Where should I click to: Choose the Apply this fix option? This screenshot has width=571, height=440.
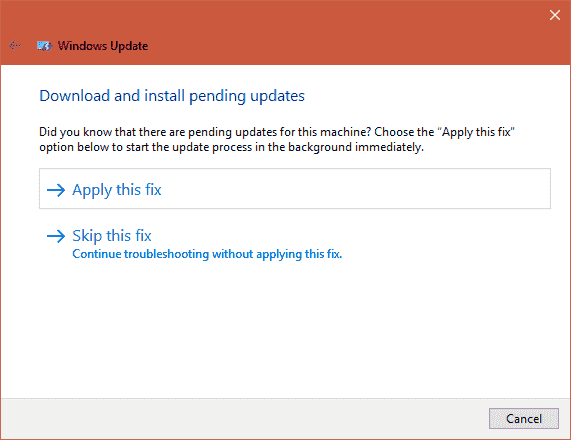pos(295,189)
